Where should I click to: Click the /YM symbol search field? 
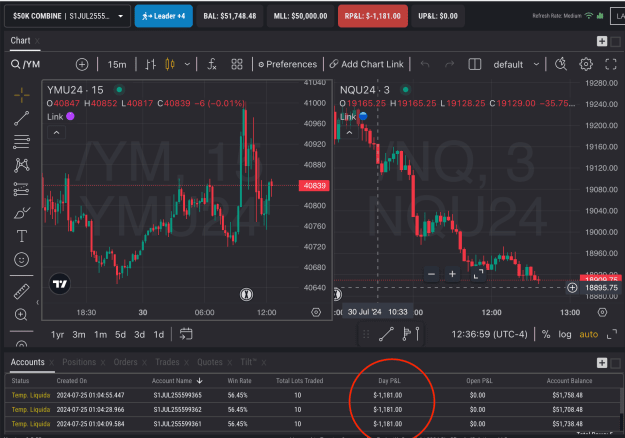point(32,64)
